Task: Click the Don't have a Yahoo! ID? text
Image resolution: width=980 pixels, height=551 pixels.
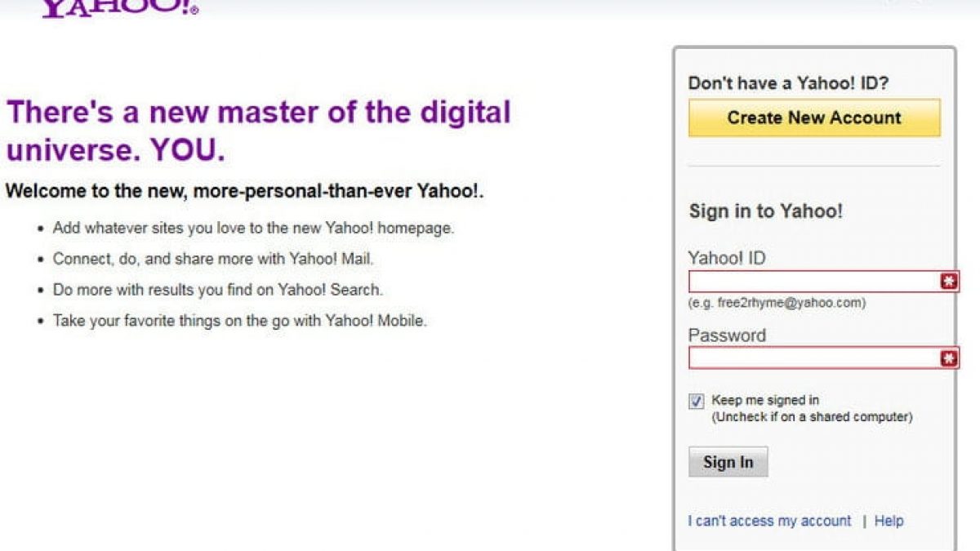Action: tap(789, 83)
